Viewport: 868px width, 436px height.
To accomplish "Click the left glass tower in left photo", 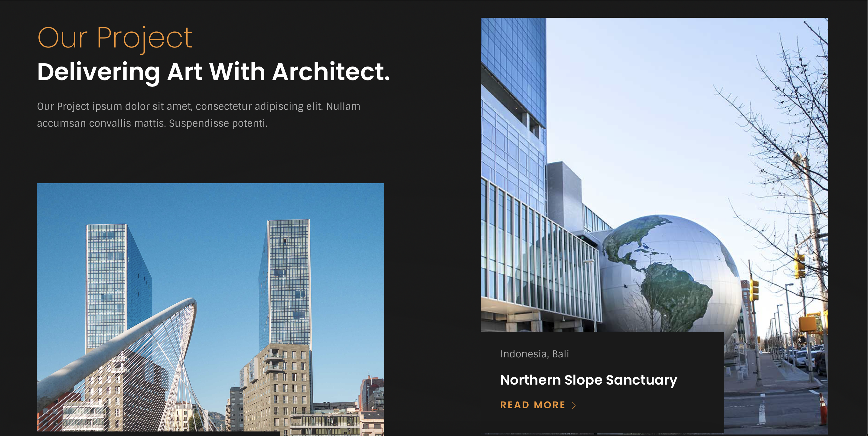I will (118, 286).
